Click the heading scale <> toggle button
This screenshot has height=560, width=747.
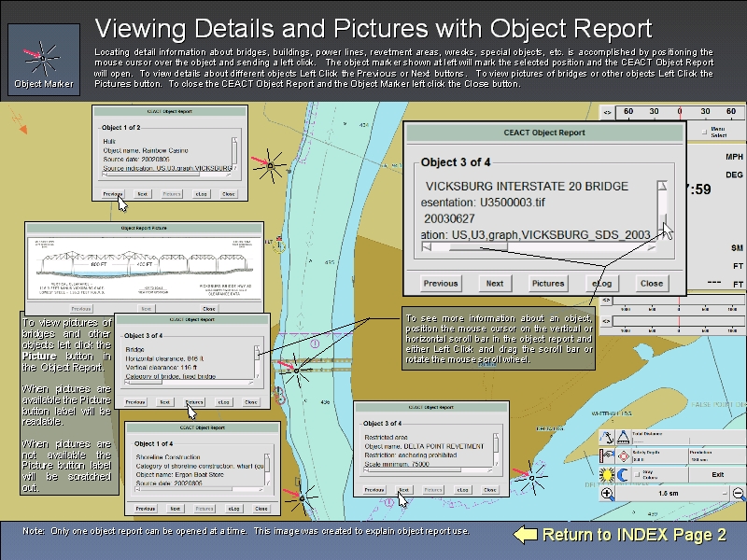click(607, 112)
